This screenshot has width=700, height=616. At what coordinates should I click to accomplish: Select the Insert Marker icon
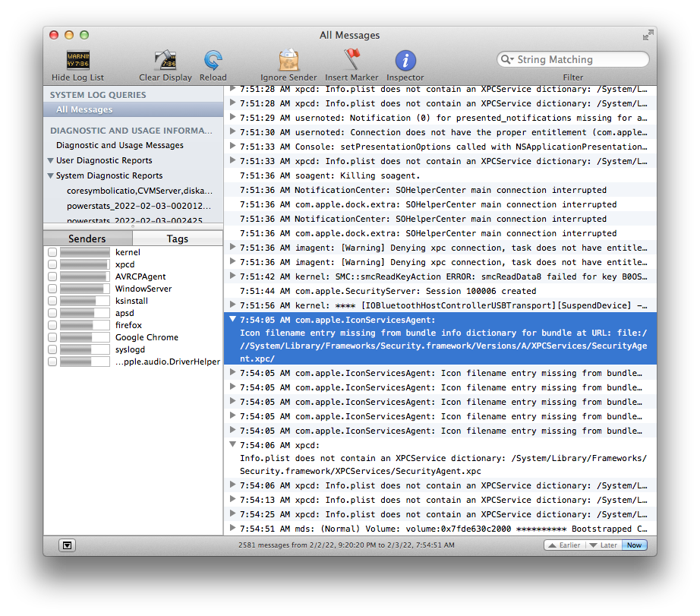[x=352, y=60]
